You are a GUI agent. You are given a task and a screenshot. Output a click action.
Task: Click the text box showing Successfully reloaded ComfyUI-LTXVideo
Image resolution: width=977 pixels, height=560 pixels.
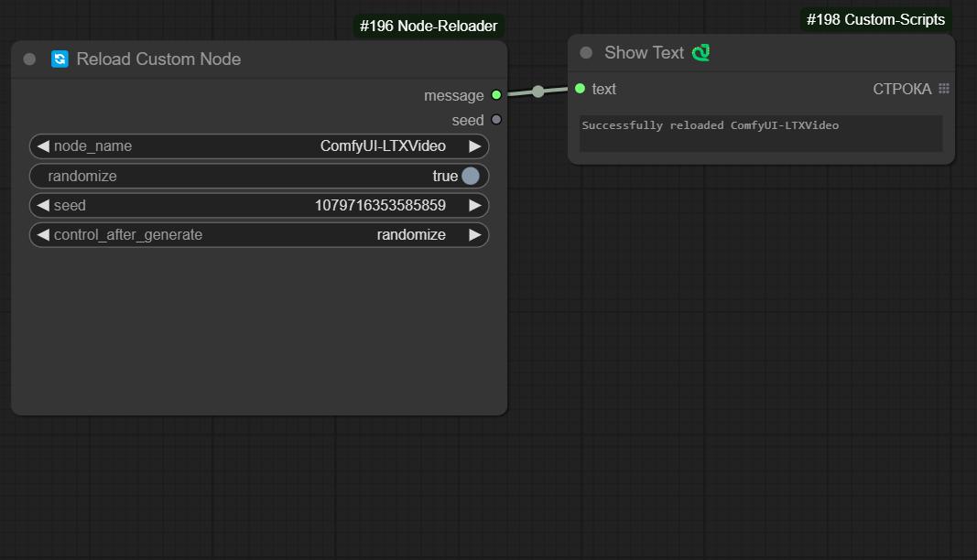tap(760, 133)
